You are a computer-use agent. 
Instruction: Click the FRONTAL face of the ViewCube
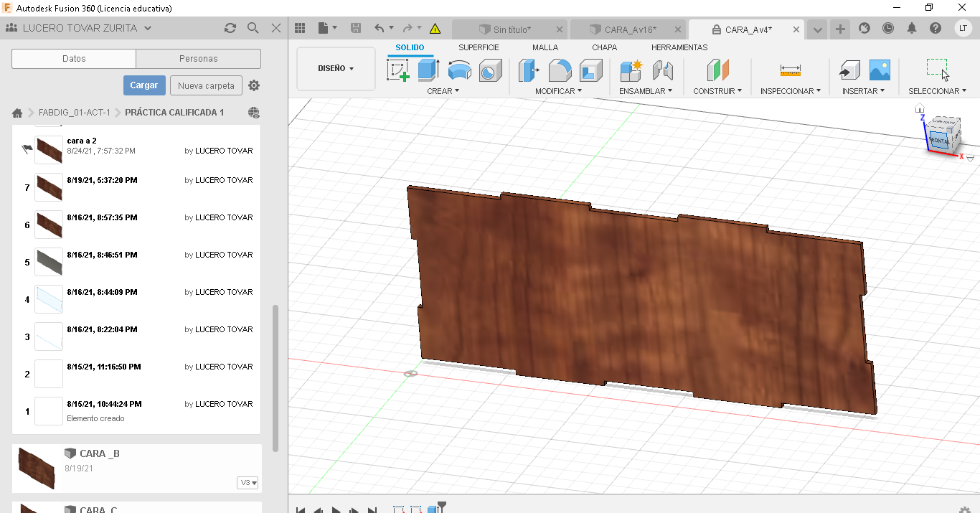(x=939, y=141)
